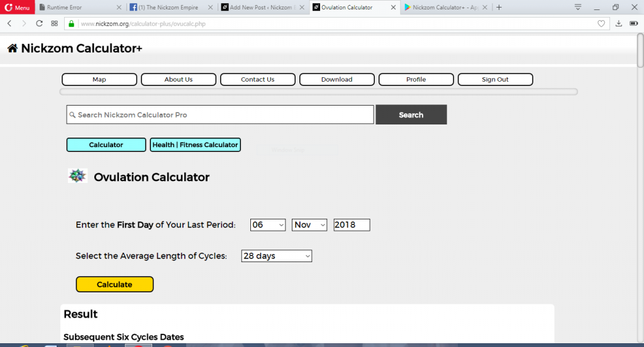644x347 pixels.
Task: Click the page vertical scrollbar thumb
Action: (640, 50)
